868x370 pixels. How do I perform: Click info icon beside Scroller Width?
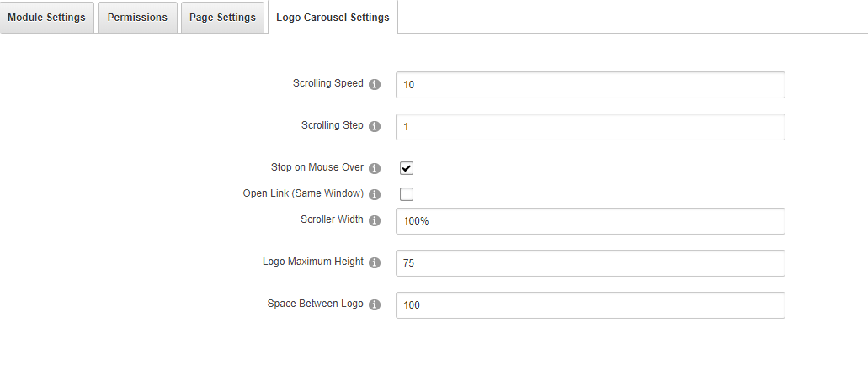pos(375,220)
